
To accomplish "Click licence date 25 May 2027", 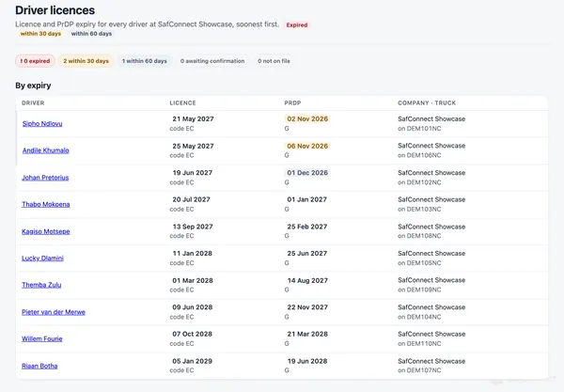I will tap(193, 147).
